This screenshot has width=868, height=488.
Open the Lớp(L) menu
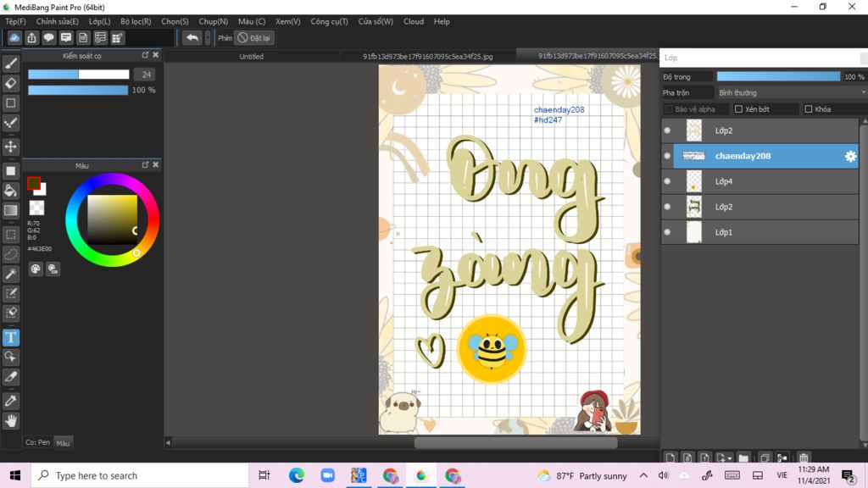point(100,21)
